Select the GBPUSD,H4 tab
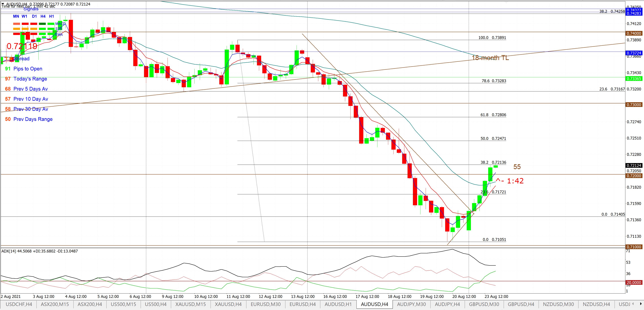 (x=521, y=304)
